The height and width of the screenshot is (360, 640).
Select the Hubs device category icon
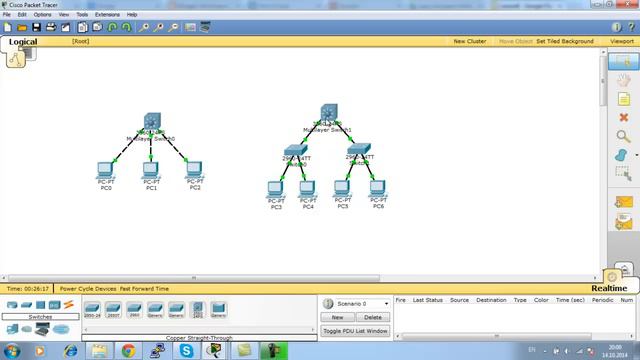point(40,305)
